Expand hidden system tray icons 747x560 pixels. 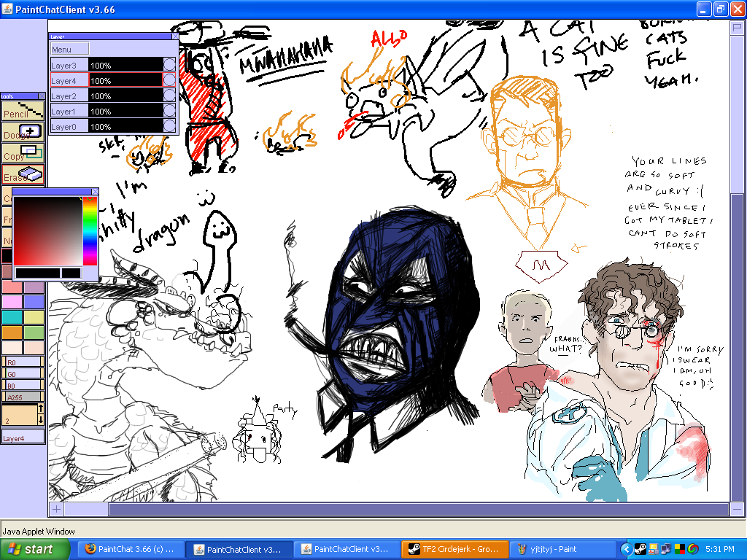tap(626, 549)
